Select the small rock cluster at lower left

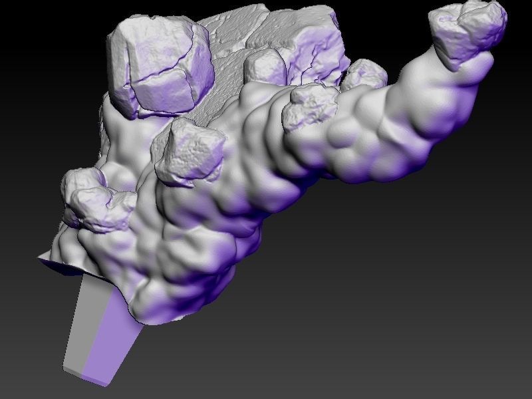98,200
